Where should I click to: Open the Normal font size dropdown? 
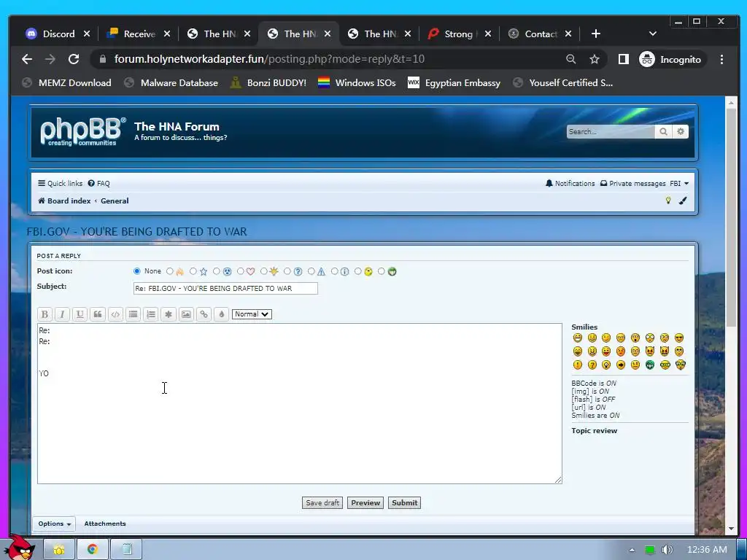(252, 314)
